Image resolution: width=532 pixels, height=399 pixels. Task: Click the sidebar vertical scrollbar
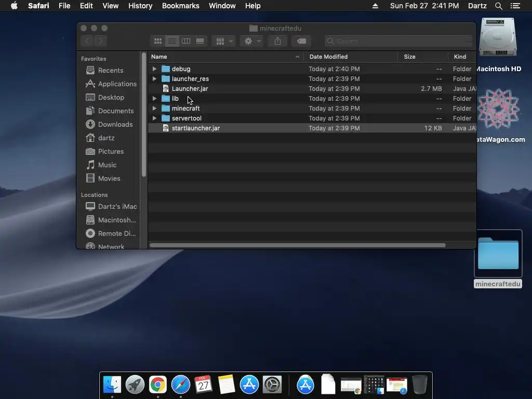click(144, 115)
